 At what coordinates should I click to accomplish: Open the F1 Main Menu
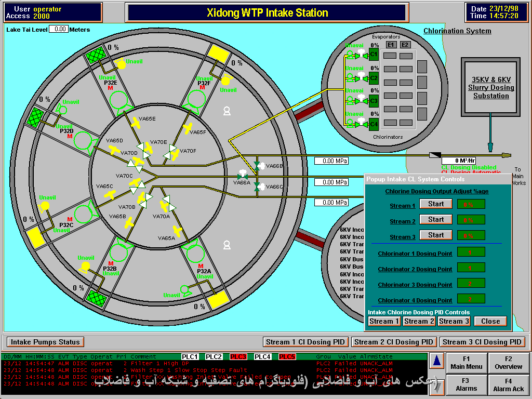pos(466,363)
